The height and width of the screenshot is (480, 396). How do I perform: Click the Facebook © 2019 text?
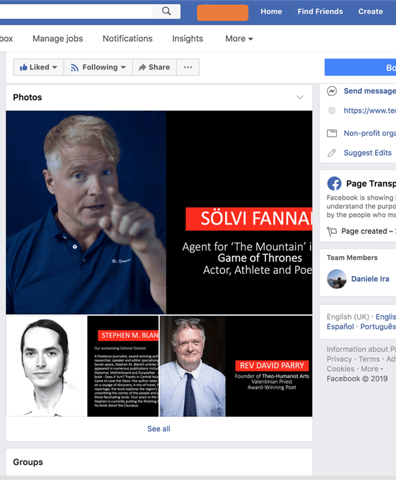(357, 379)
